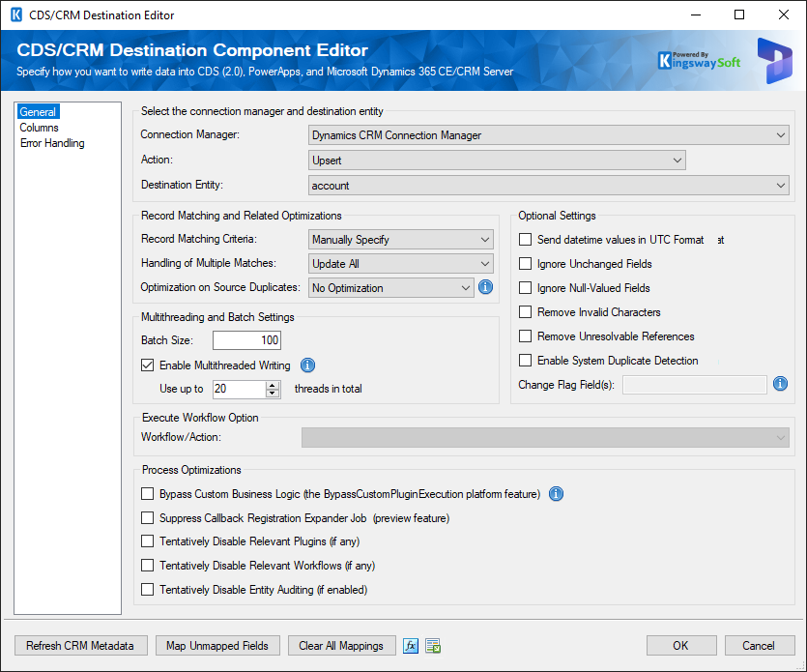Open the Error Handling page
Viewport: 807px width, 672px height.
(x=52, y=143)
